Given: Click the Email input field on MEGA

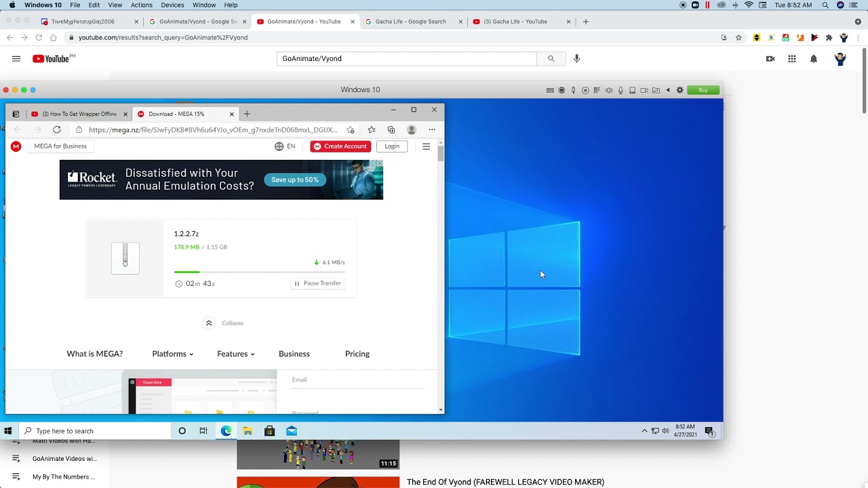Looking at the screenshot, I should pos(357,380).
